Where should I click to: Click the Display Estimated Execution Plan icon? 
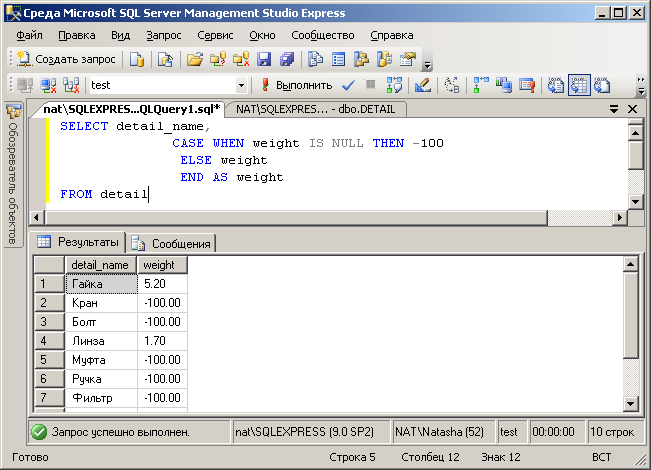tap(394, 85)
